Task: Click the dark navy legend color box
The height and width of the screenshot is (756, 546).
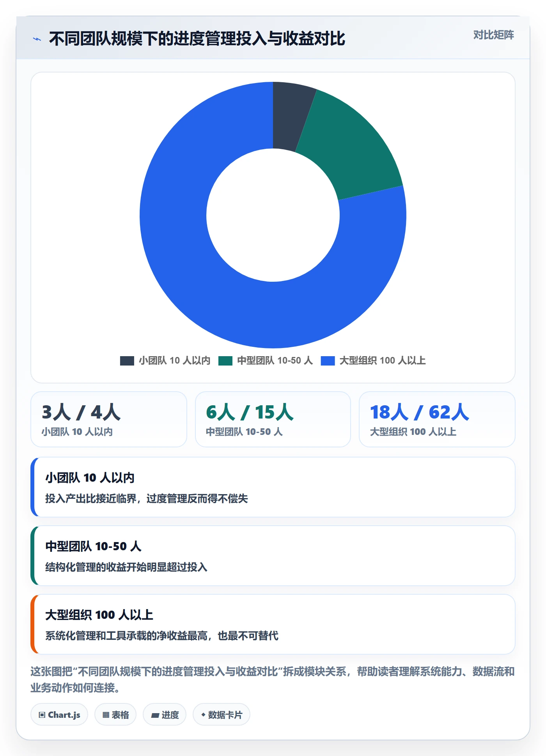Action: (x=127, y=360)
